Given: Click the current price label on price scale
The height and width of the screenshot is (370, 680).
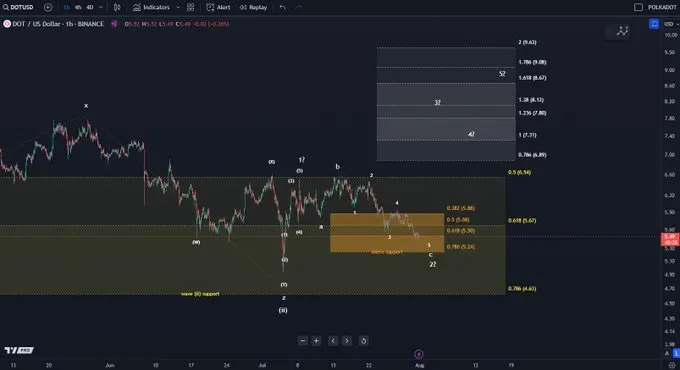Looking at the screenshot, I should (670, 239).
